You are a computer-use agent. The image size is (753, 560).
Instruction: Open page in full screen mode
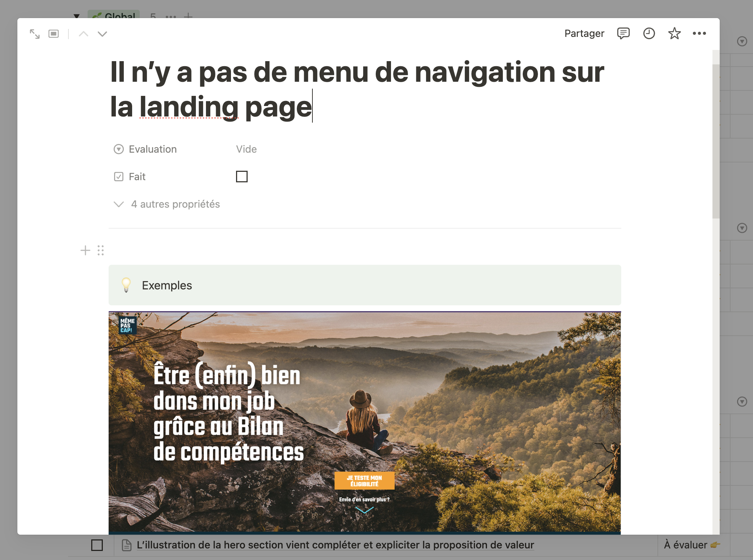35,34
